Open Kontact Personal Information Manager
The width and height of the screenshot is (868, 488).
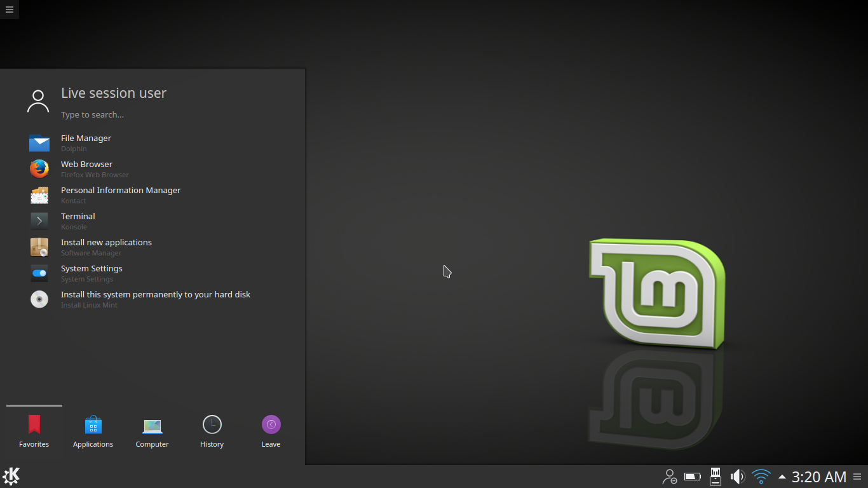pos(153,195)
